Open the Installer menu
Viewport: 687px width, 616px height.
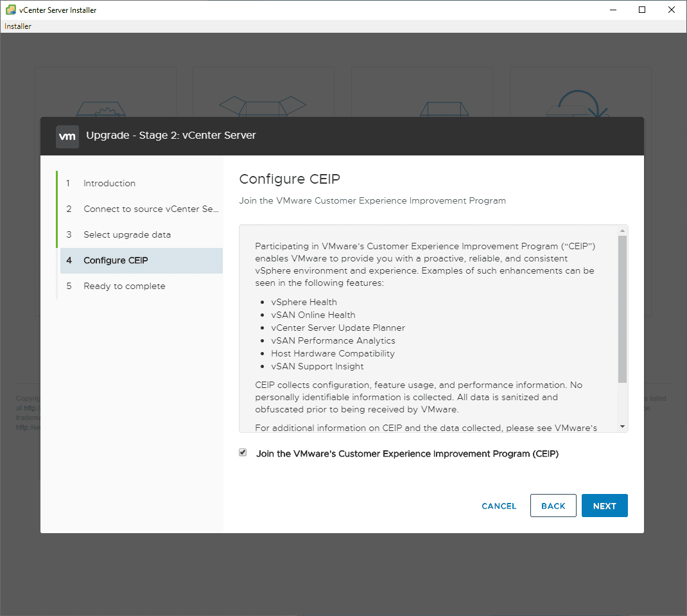tap(18, 26)
